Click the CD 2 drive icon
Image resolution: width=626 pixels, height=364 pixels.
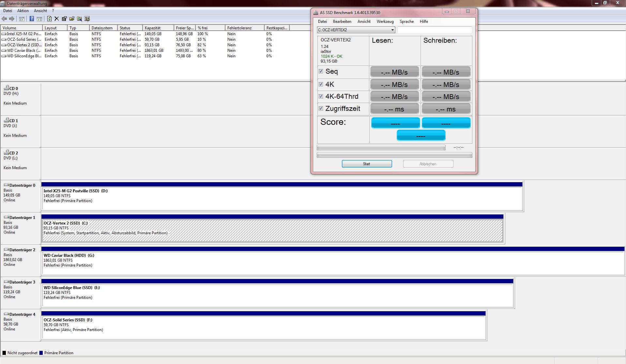pyautogui.click(x=6, y=152)
